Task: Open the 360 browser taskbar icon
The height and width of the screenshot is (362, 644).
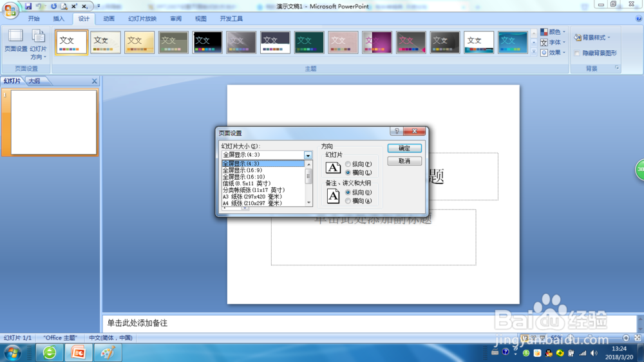Action: (50, 353)
